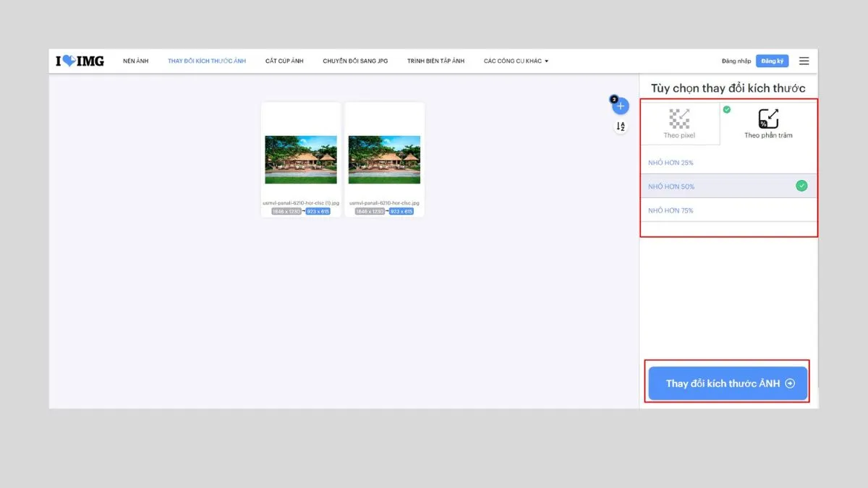Screen dimensions: 868x488
Task: Open the hamburger menu
Action: point(804,61)
